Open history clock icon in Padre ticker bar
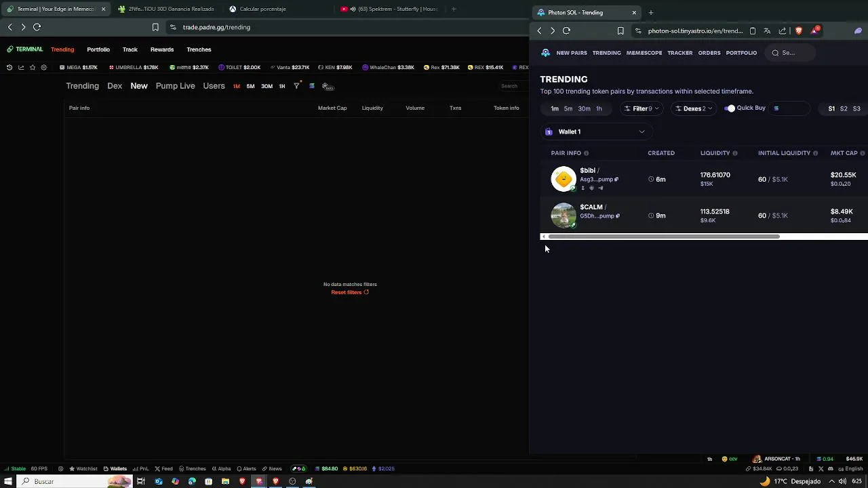This screenshot has width=868, height=488. [x=9, y=67]
